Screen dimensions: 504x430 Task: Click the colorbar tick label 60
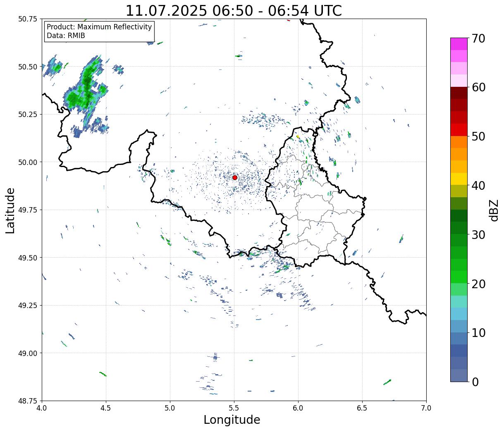point(478,87)
